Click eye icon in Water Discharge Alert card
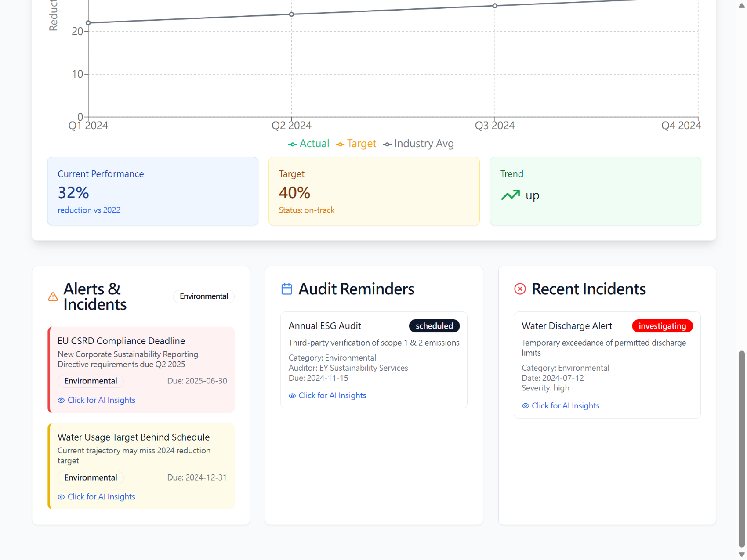The width and height of the screenshot is (747, 560). point(526,406)
